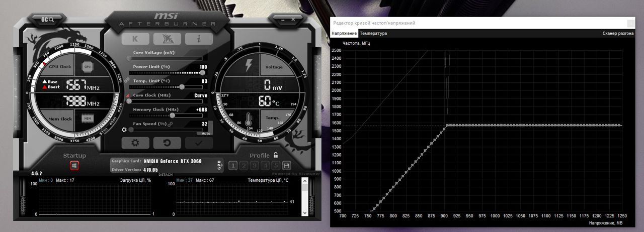Click the MEM chip icon in gauge
The image size is (644, 232).
pos(87,119)
